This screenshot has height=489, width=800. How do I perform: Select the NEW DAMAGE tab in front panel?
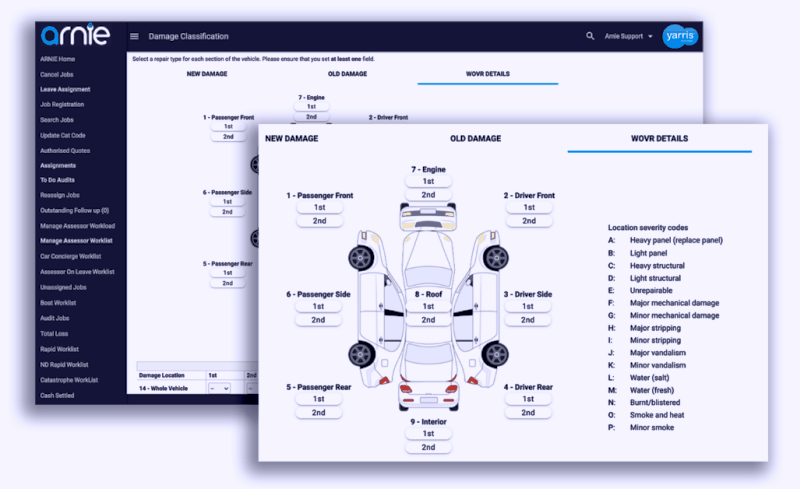(291, 138)
